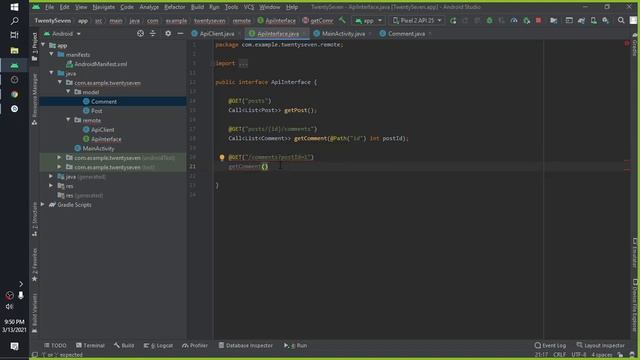This screenshot has width=640, height=360.
Task: Toggle the Resource Manager side tab
Action: click(35, 98)
